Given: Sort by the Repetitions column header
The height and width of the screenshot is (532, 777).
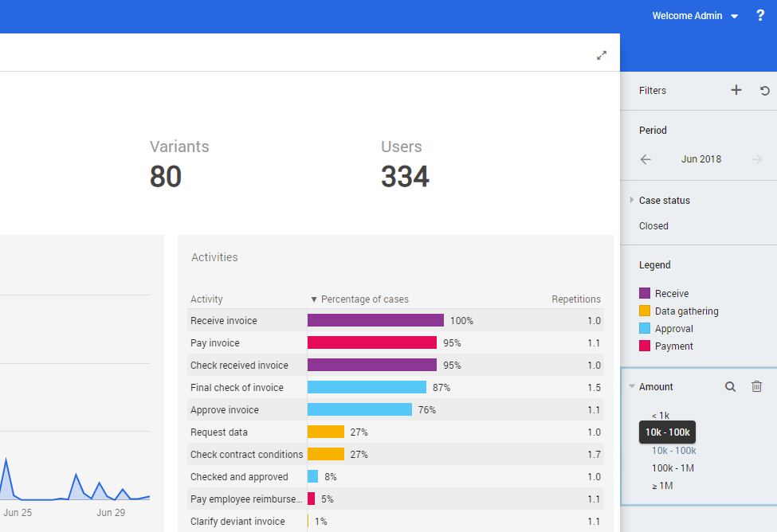Looking at the screenshot, I should tap(575, 299).
